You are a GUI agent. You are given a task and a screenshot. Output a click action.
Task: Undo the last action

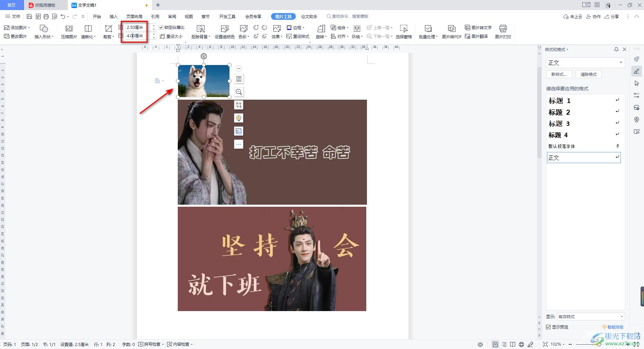click(63, 16)
